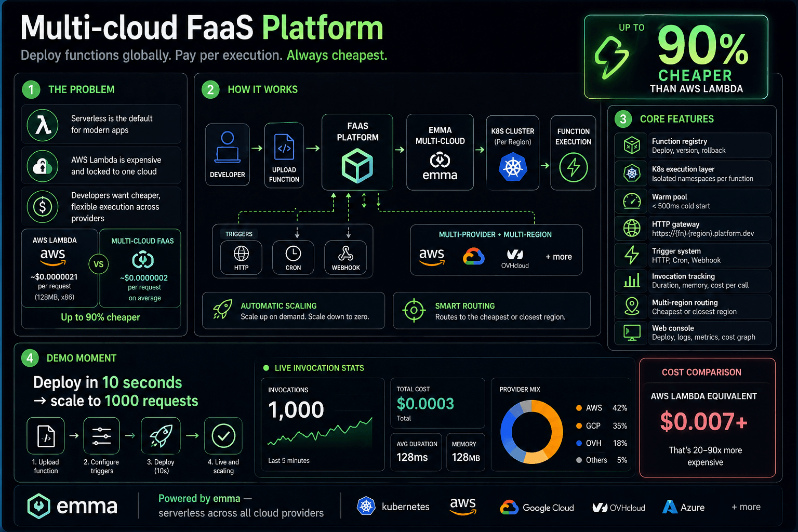The image size is (798, 532).
Task: Click the Provider Mix donut chart
Action: (x=531, y=432)
